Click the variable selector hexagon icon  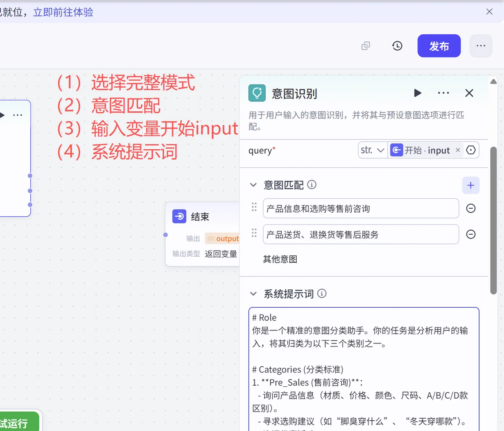click(x=471, y=150)
